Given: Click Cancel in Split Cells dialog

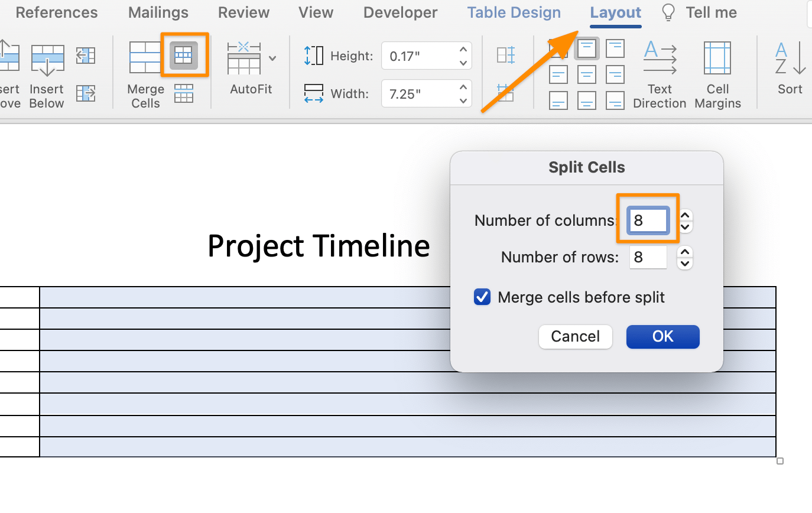Looking at the screenshot, I should [x=576, y=336].
